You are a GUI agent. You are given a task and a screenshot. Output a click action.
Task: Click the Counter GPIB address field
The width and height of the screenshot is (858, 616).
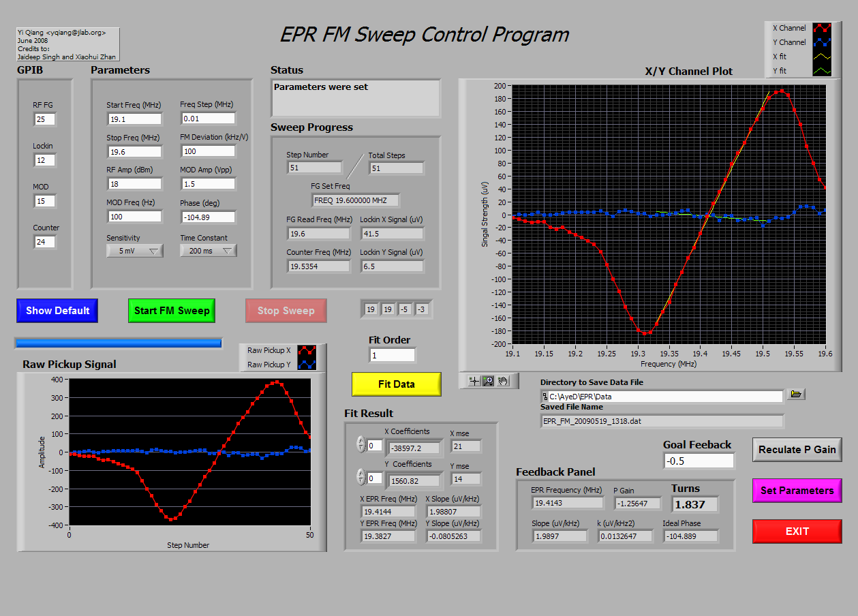click(x=45, y=242)
